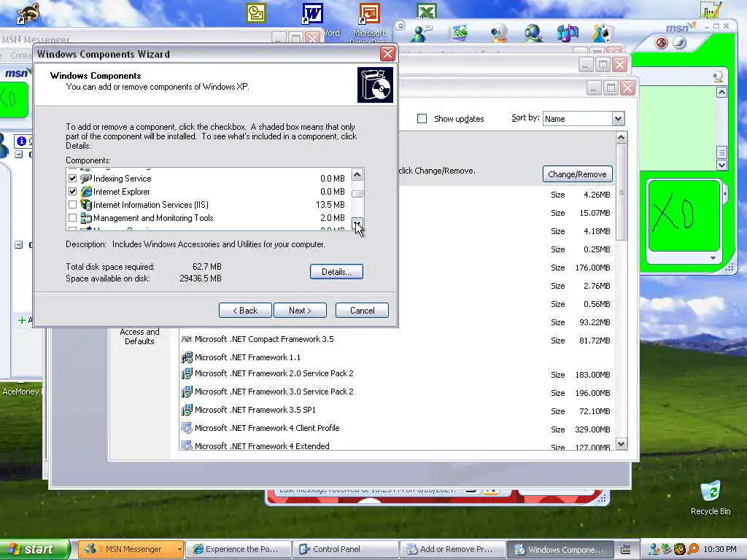This screenshot has height=560, width=747.
Task: Check Management and Monitoring Tools checkbox
Action: point(72,217)
